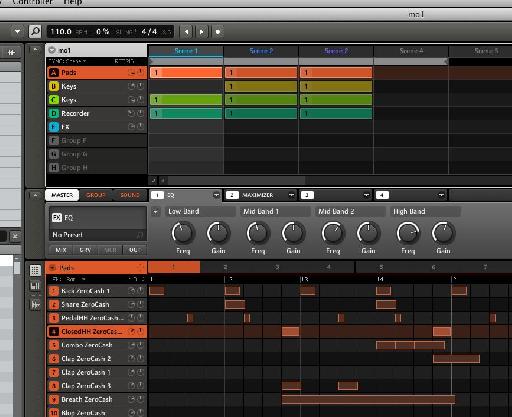Click the MIX button under No Preset
This screenshot has height=417, width=512.
pos(61,250)
